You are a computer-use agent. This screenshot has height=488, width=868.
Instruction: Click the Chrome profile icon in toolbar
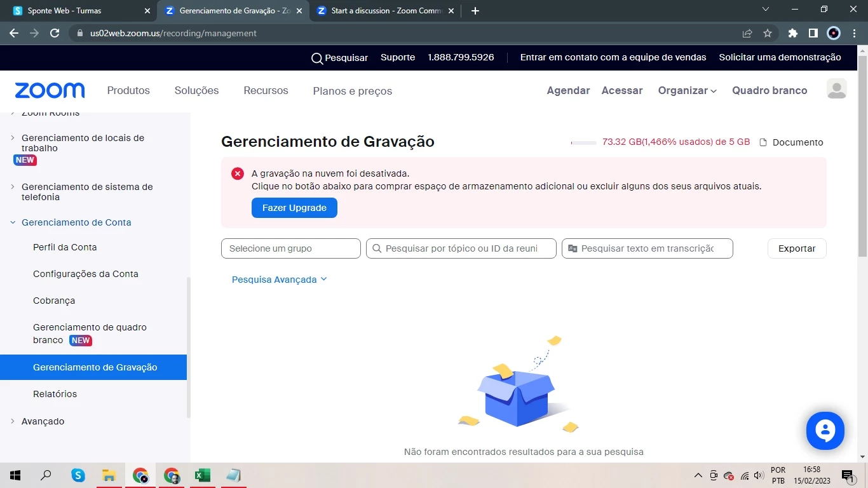[x=834, y=33]
